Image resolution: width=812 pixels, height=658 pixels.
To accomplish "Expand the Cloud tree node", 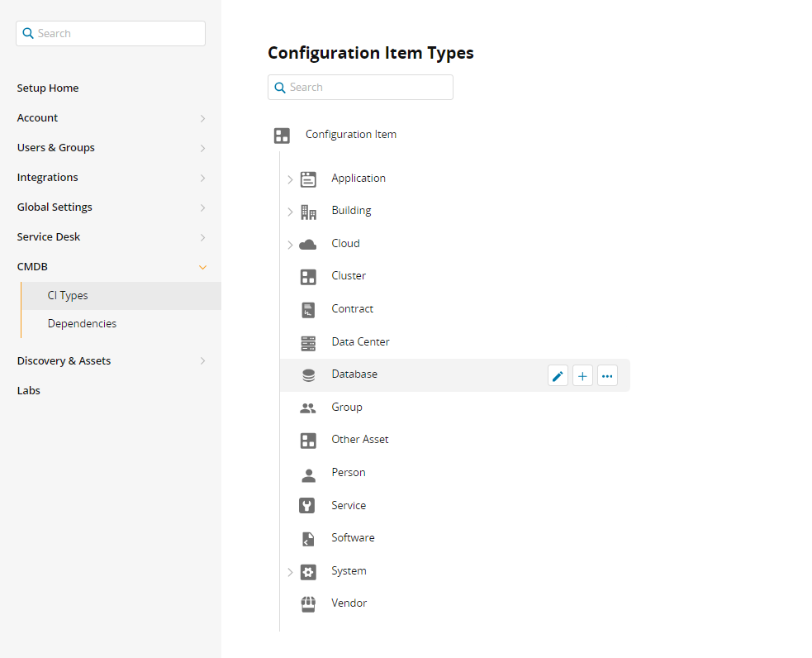I will click(x=290, y=245).
